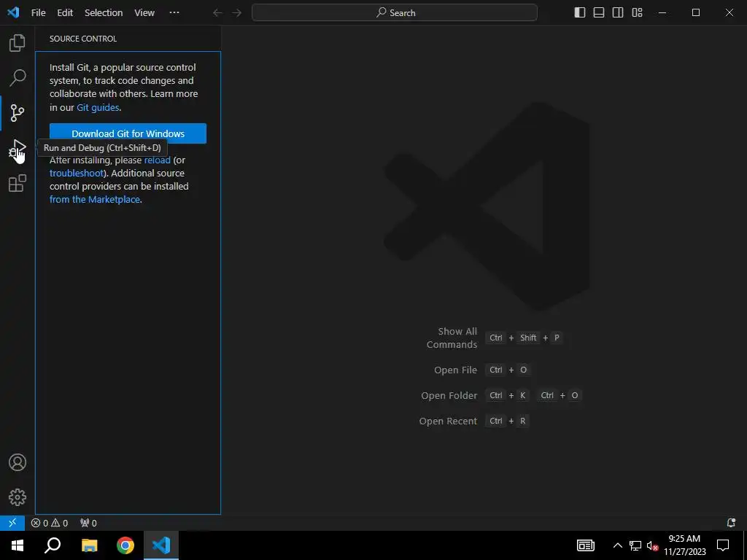Go forward using the right arrow
747x560 pixels.
coord(237,13)
